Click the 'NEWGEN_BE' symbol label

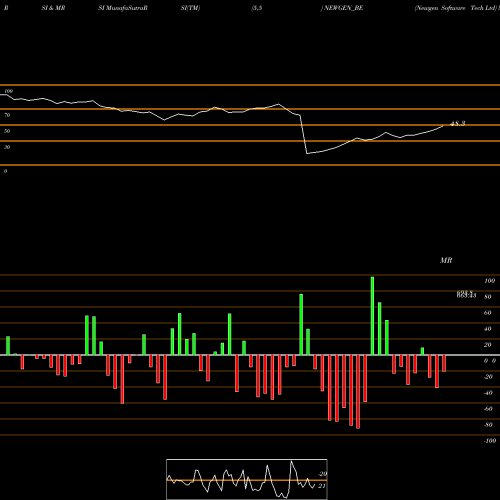(x=343, y=8)
